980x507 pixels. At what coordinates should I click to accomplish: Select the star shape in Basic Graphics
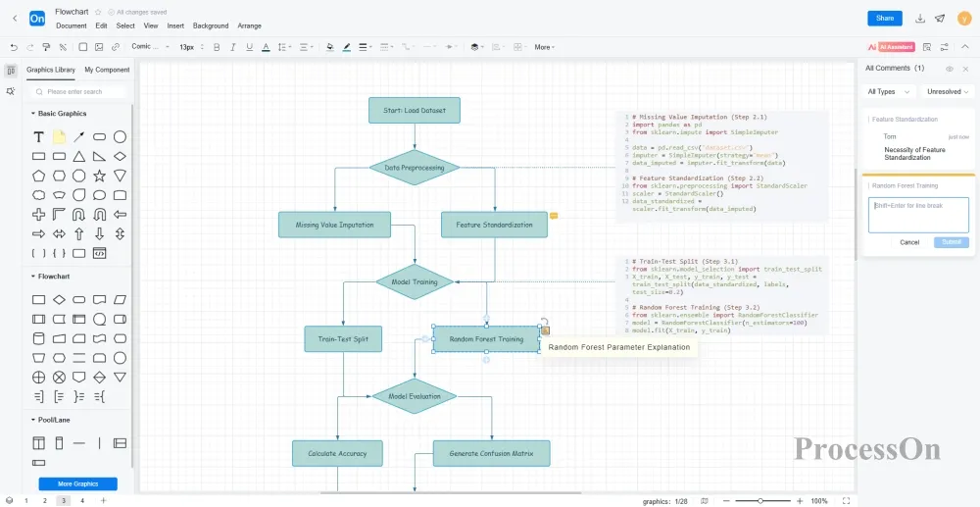click(99, 176)
